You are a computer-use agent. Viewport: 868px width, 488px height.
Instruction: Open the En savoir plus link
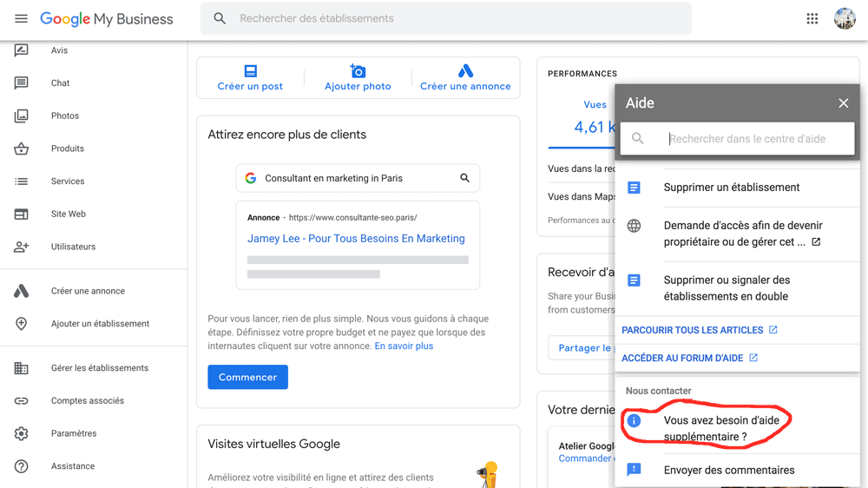click(x=404, y=346)
